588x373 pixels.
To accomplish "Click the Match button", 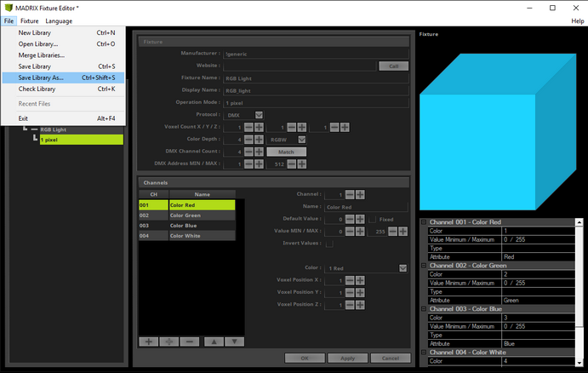I will (x=286, y=152).
